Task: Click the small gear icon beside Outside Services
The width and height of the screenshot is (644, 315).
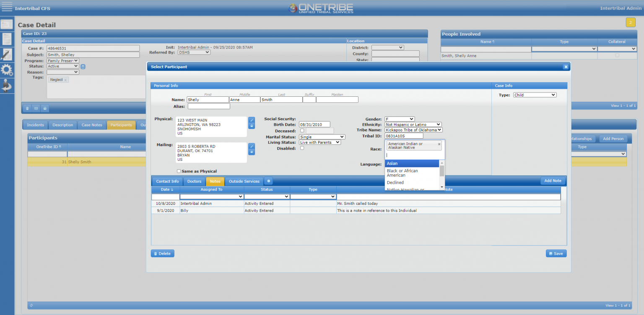Action: [269, 181]
